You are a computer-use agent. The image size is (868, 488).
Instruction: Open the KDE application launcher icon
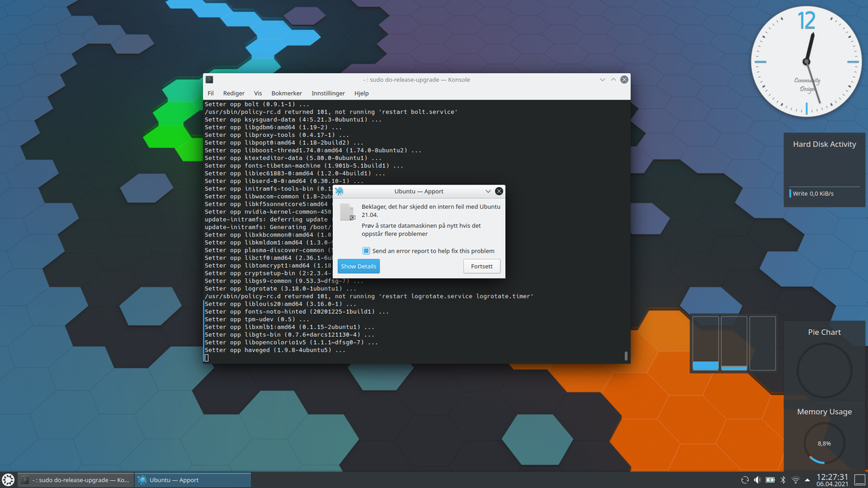tap(7, 479)
